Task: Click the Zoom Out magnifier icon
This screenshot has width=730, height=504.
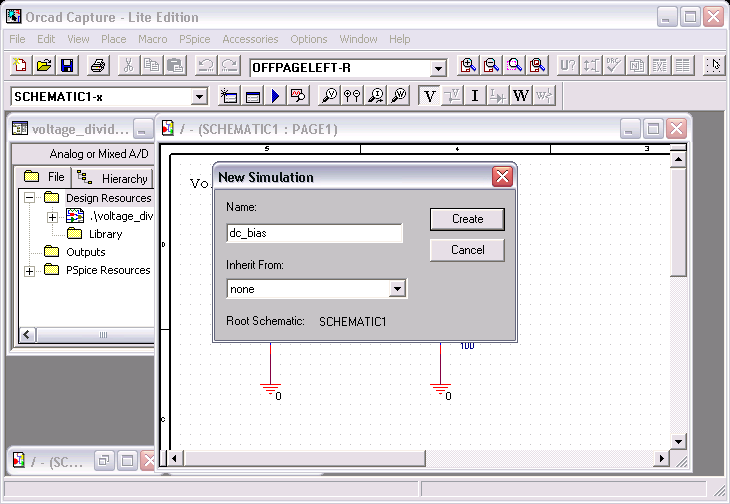Action: click(x=491, y=66)
